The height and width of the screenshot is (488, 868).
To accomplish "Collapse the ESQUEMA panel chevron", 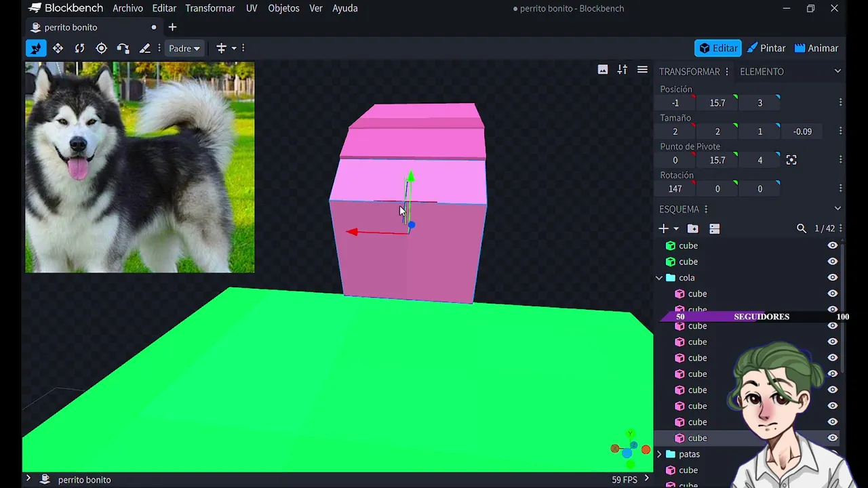I will tap(837, 209).
